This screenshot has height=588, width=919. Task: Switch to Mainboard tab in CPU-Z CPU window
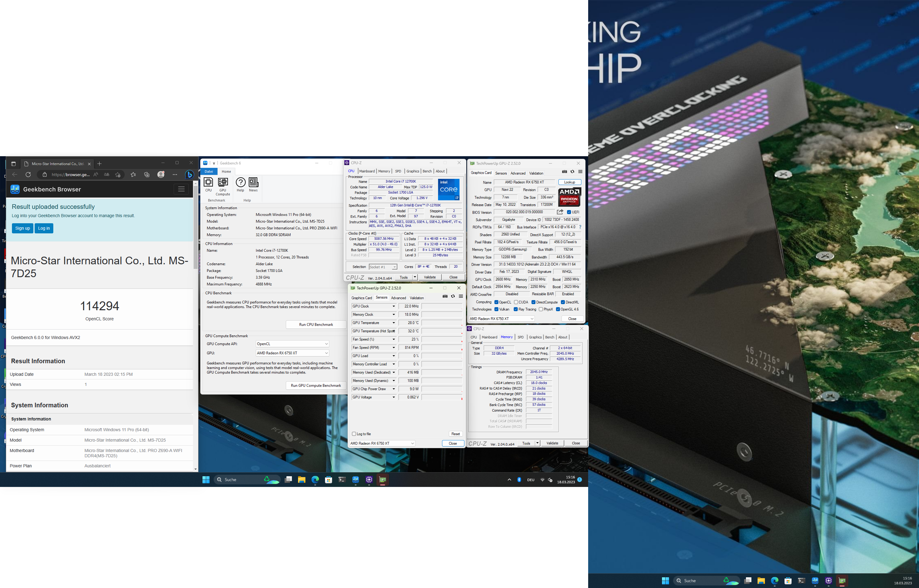click(367, 171)
